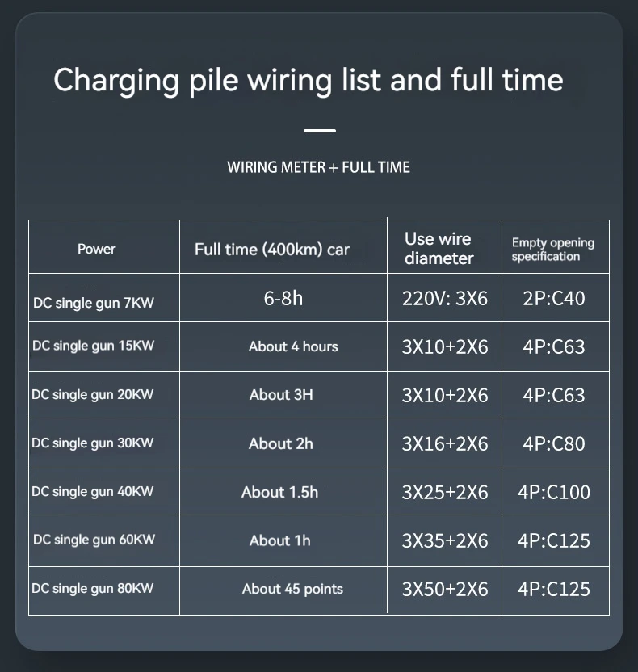This screenshot has height=672, width=638.
Task: Select the "Power" column header
Action: (x=96, y=249)
